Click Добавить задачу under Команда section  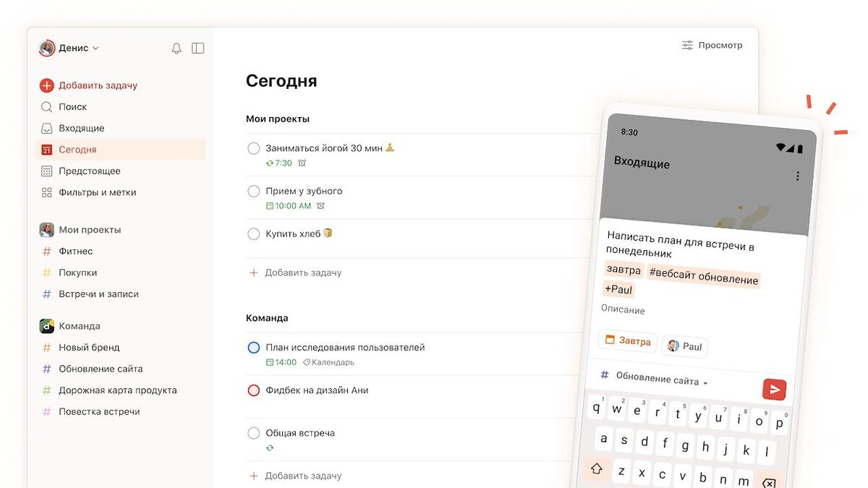pos(303,476)
